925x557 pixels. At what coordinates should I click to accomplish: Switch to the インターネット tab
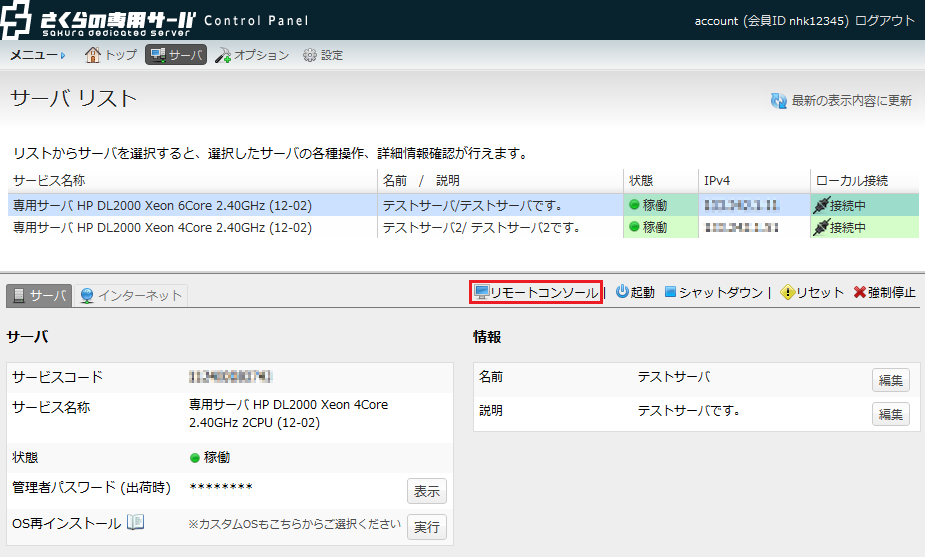tap(132, 295)
